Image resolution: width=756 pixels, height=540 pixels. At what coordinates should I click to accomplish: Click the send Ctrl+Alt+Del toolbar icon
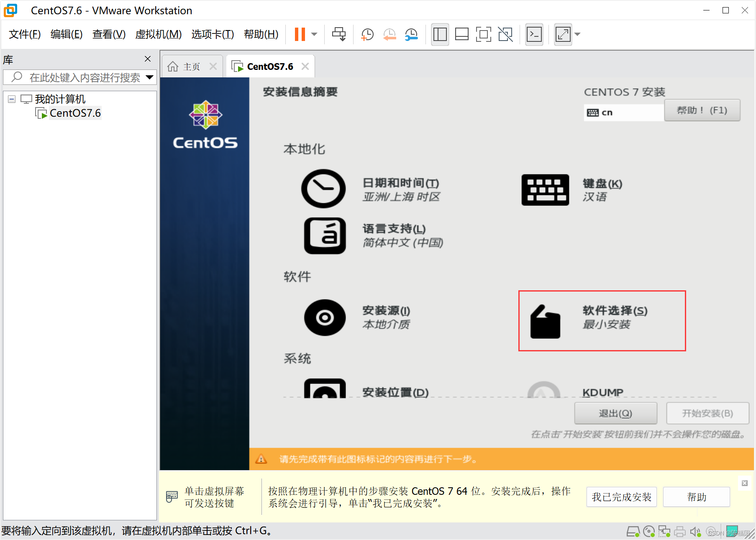(x=339, y=34)
